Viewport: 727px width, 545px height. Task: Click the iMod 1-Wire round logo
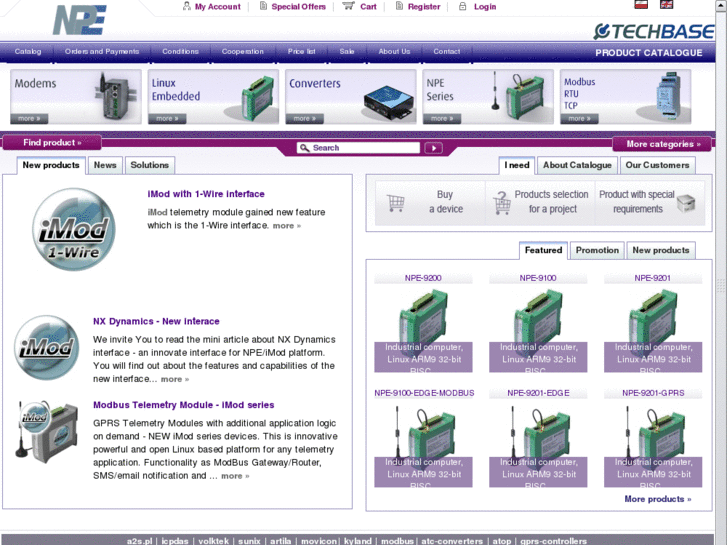[74, 230]
